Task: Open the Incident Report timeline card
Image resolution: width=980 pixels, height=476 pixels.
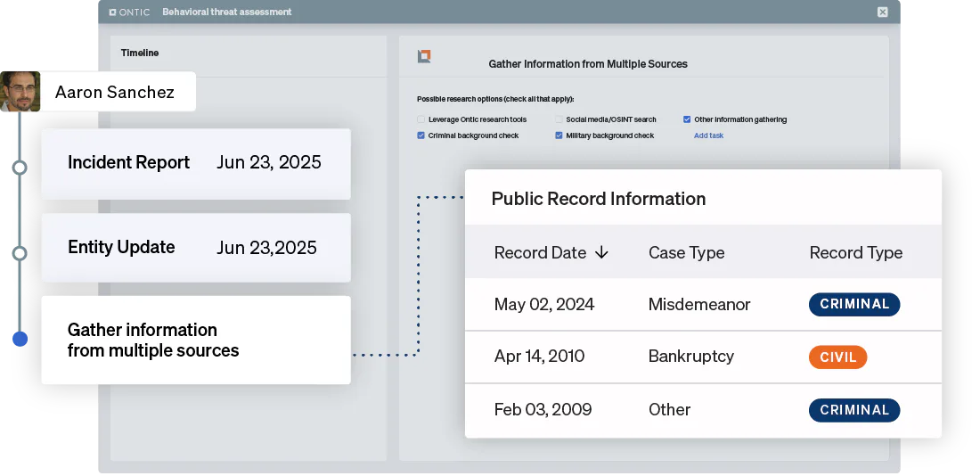Action: 196,164
